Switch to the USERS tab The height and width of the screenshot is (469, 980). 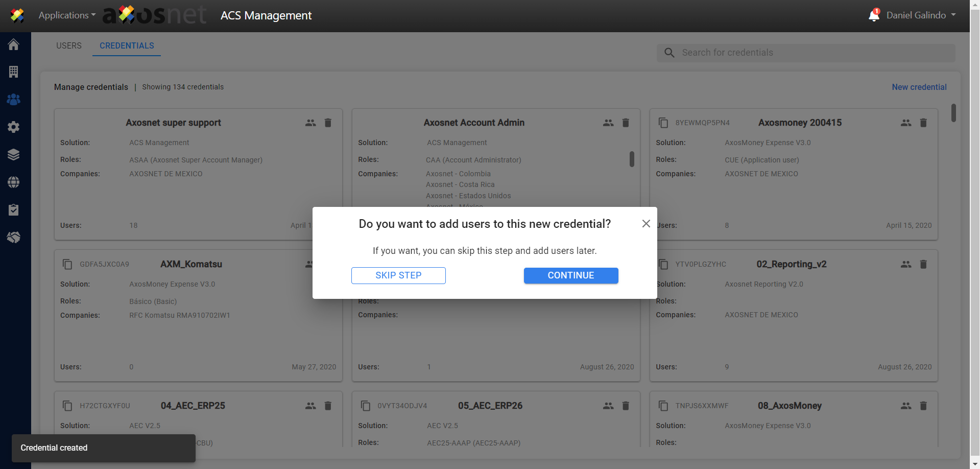(x=69, y=45)
